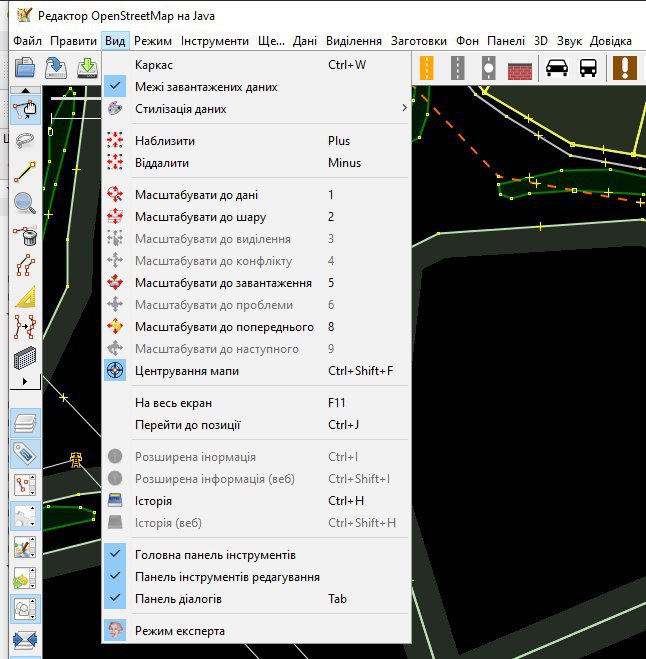Expand the Стилізація даних submenu
Screen dimensions: 646x659
[x=256, y=109]
